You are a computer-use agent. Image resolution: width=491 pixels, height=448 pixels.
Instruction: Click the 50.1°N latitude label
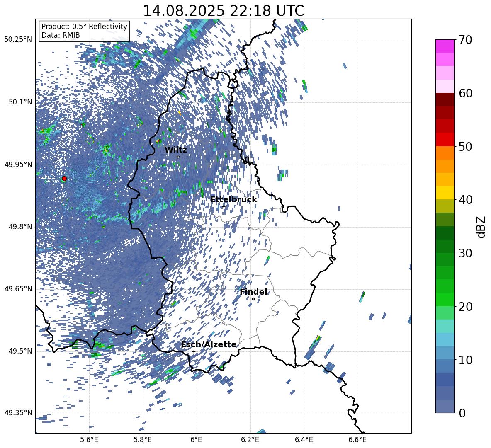tap(20, 102)
